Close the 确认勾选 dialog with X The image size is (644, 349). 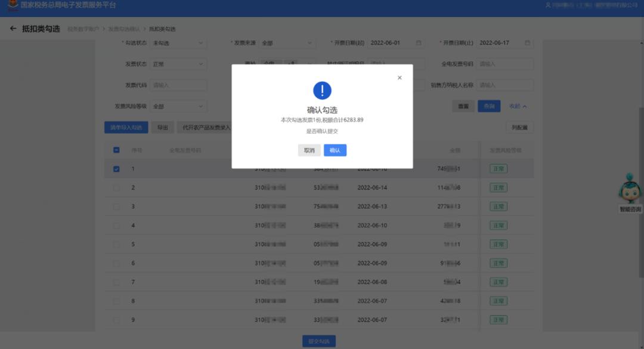pyautogui.click(x=400, y=78)
